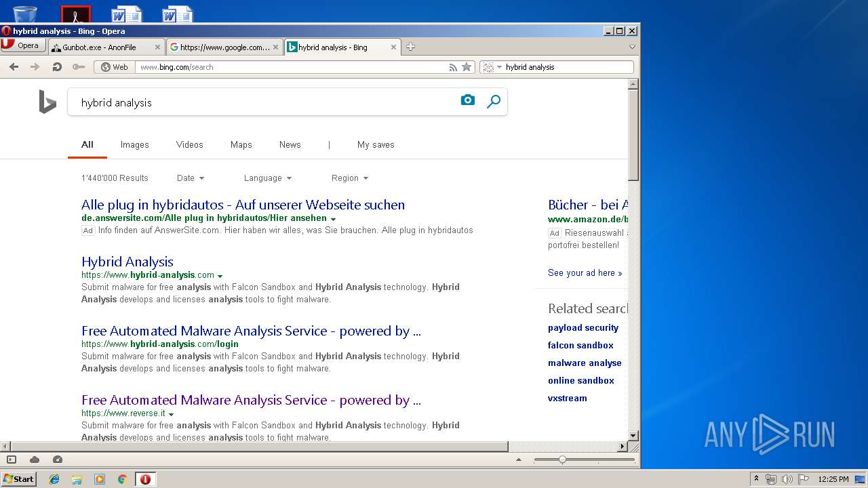
Task: Focus the address bar with www.bing.com/search
Action: click(292, 67)
